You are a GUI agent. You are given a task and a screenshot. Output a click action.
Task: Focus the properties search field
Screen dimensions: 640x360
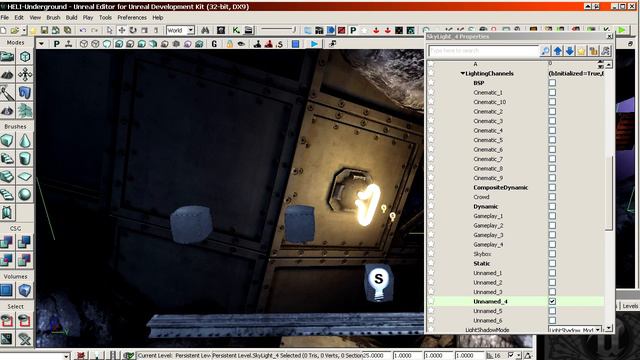click(483, 51)
